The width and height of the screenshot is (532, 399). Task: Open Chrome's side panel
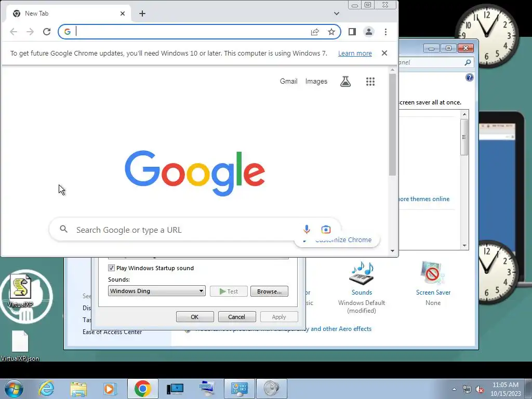[352, 32]
